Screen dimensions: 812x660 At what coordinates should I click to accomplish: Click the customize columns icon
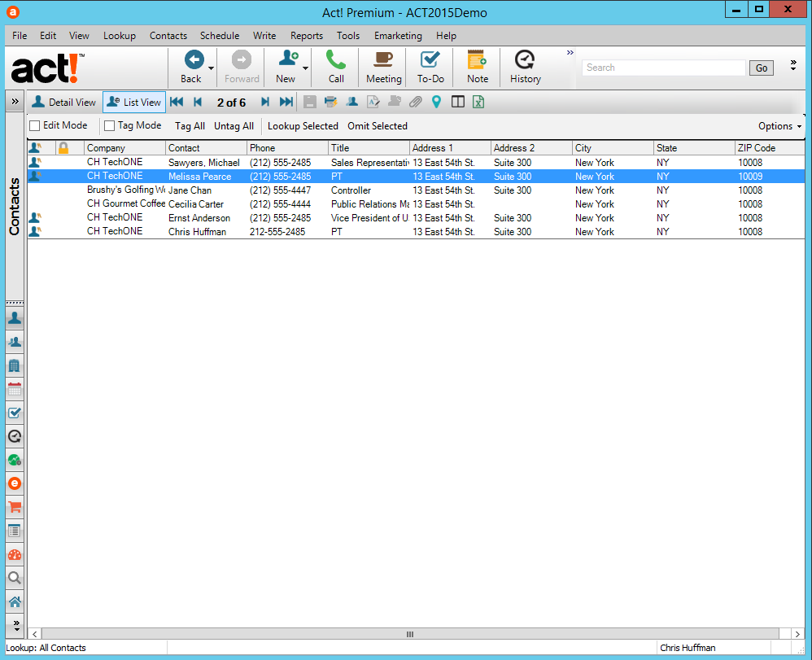[458, 102]
